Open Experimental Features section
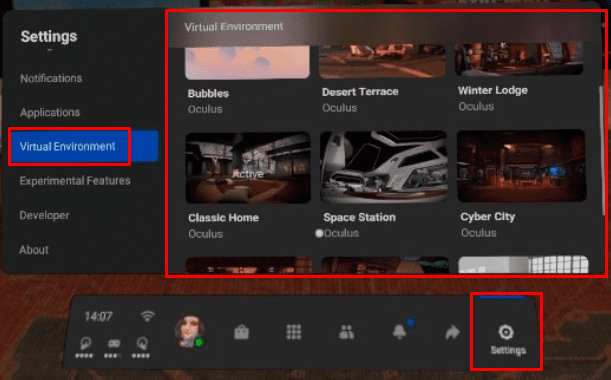This screenshot has height=380, width=611. tap(75, 181)
